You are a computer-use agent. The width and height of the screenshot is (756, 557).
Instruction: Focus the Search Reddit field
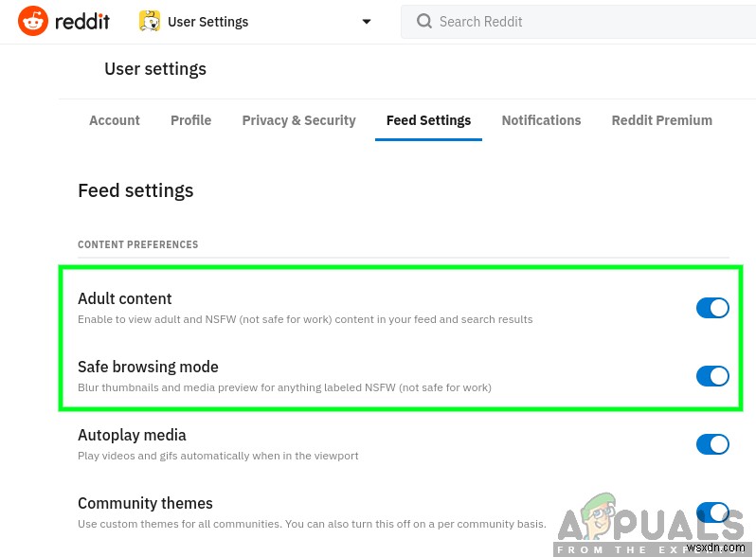(579, 22)
